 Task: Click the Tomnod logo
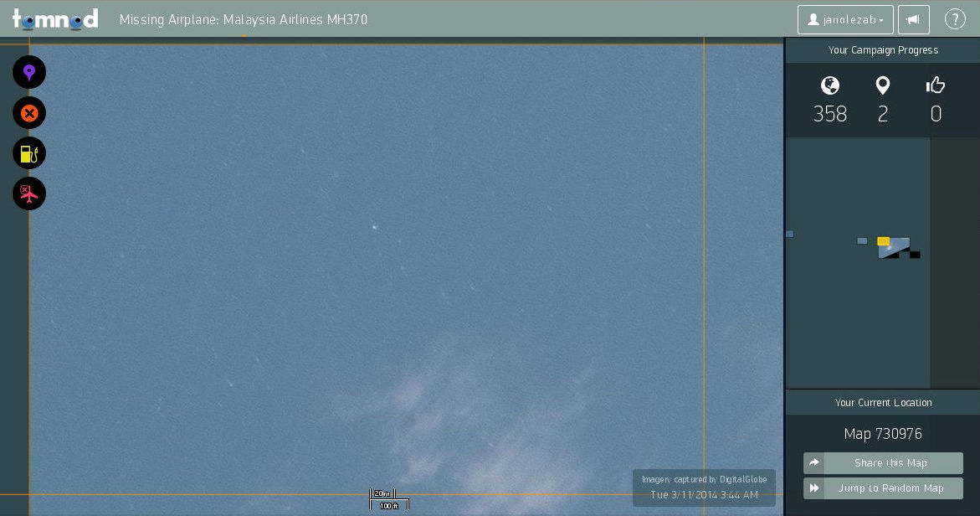(x=55, y=18)
